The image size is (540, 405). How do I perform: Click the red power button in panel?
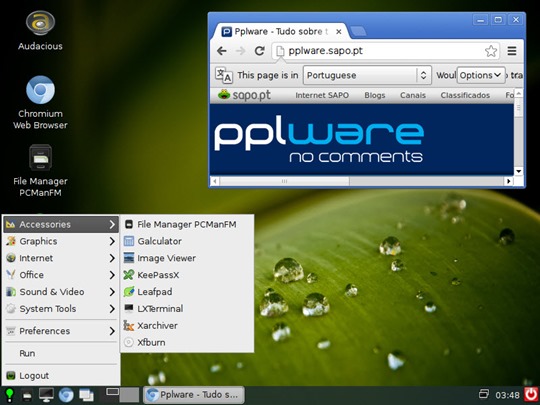(531, 394)
